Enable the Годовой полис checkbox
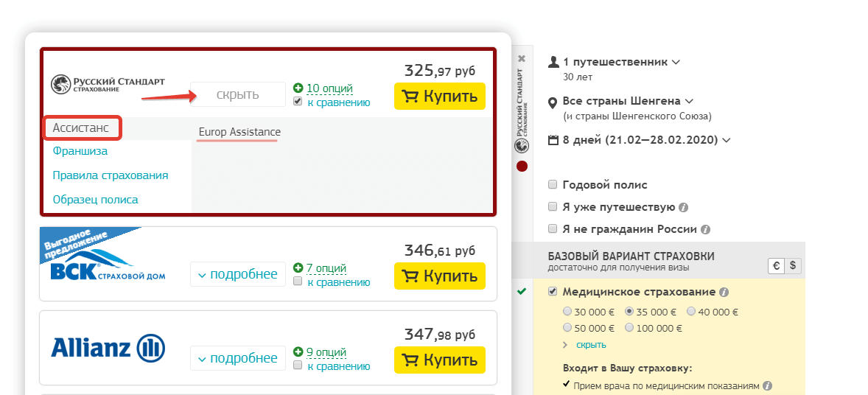Image resolution: width=868 pixels, height=395 pixels. pos(553,185)
